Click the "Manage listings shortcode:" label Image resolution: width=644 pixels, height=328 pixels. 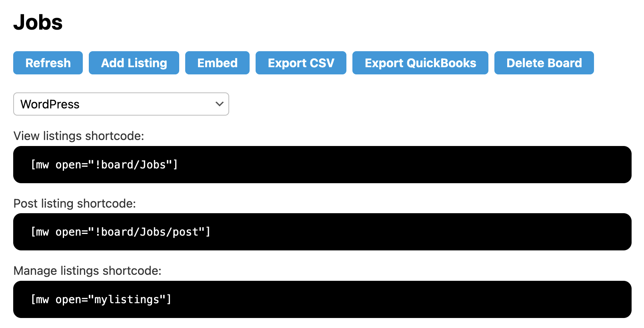point(88,271)
